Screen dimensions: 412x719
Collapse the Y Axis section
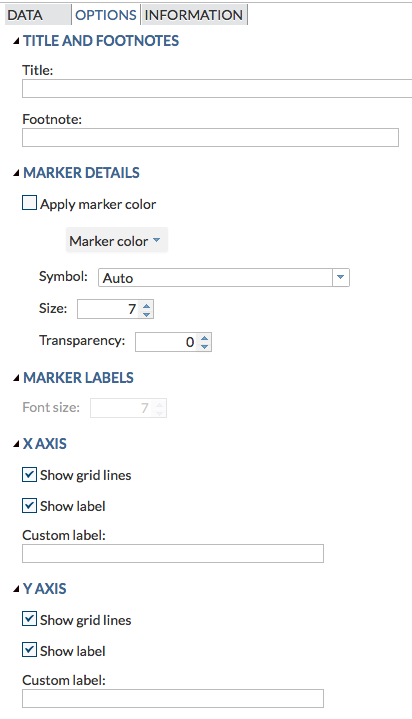point(17,589)
